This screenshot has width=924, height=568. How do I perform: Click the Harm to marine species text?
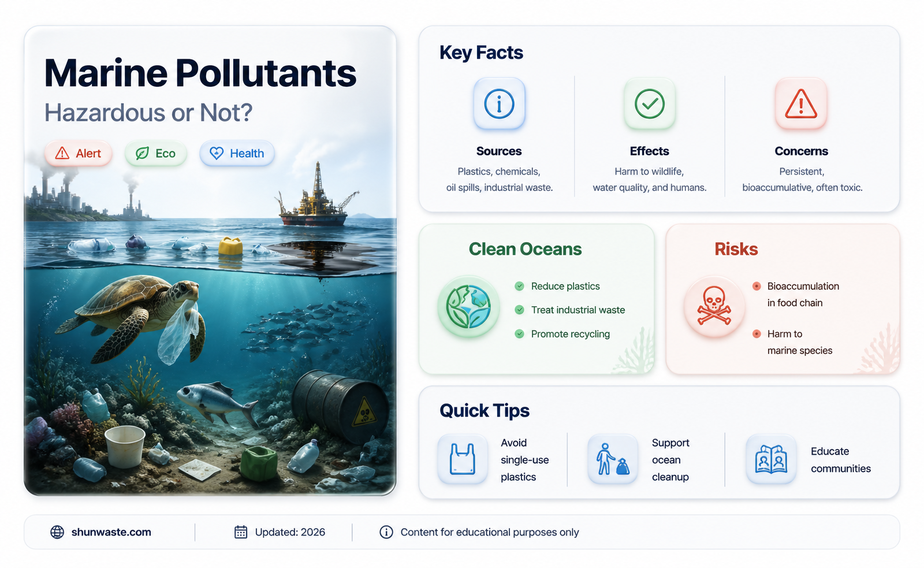tap(800, 342)
